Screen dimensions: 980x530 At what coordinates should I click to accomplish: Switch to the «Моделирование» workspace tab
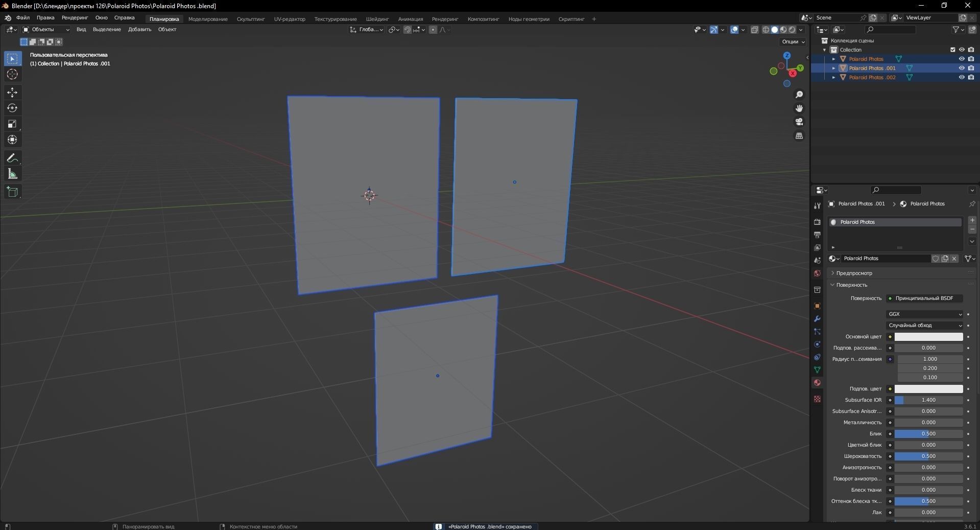click(208, 19)
